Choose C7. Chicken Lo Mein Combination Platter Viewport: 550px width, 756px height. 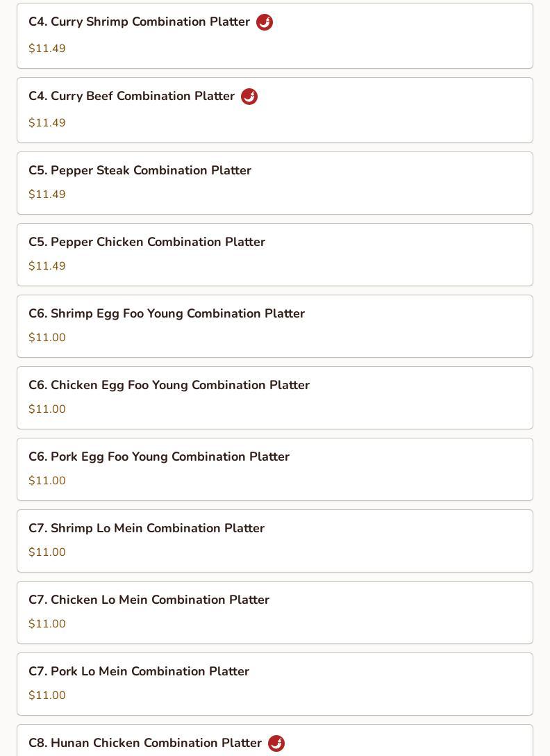pyautogui.click(x=149, y=600)
